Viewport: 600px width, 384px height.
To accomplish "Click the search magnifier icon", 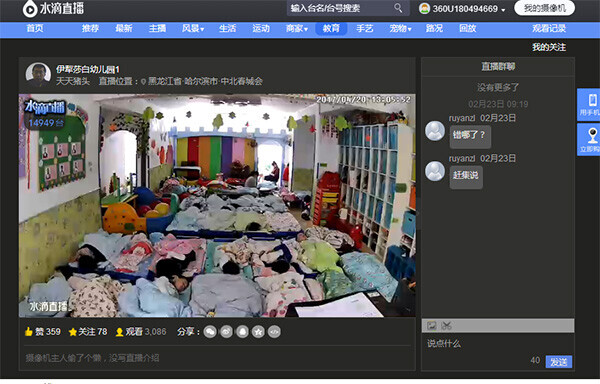I will click(x=398, y=8).
